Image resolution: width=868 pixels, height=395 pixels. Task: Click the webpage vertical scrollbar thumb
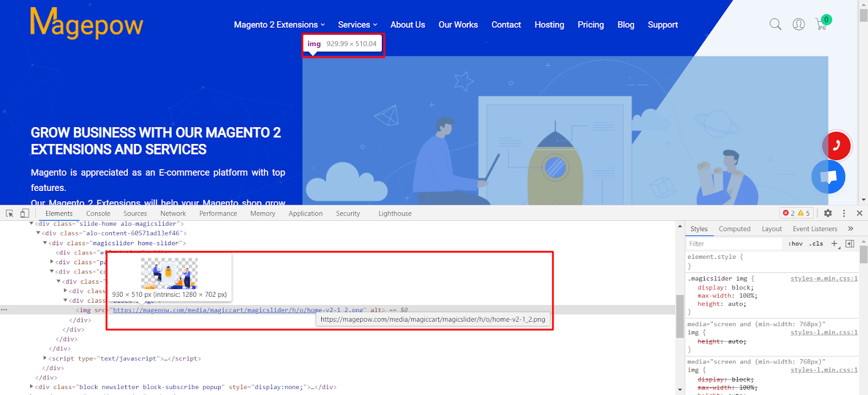coord(864,15)
